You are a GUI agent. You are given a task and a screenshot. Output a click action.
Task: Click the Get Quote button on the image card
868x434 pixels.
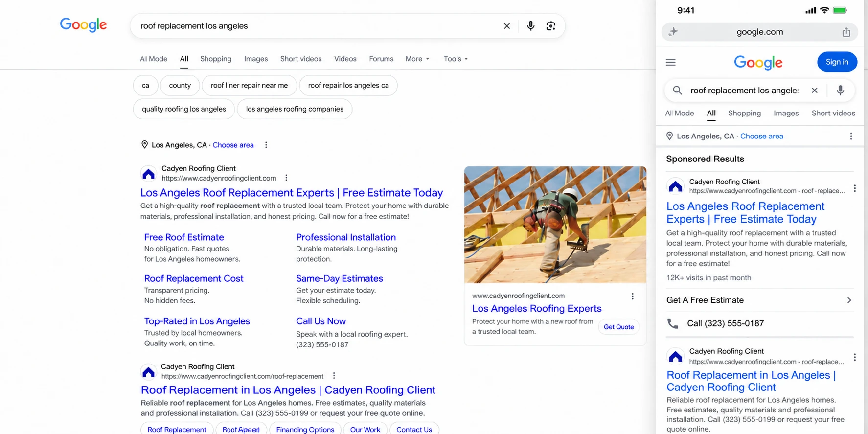(618, 327)
